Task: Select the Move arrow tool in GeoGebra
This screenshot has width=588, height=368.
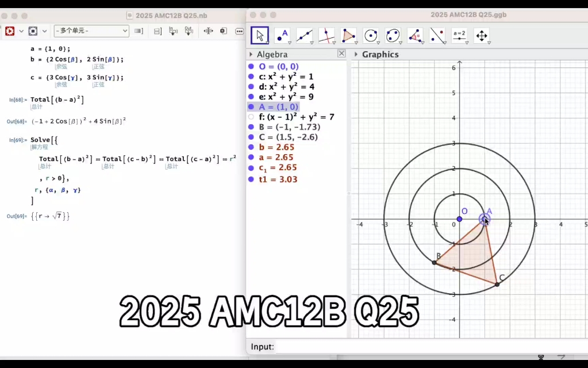Action: (x=259, y=36)
